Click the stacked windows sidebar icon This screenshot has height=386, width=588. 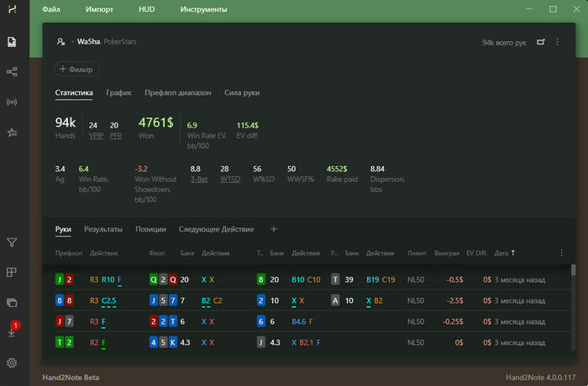point(13,302)
